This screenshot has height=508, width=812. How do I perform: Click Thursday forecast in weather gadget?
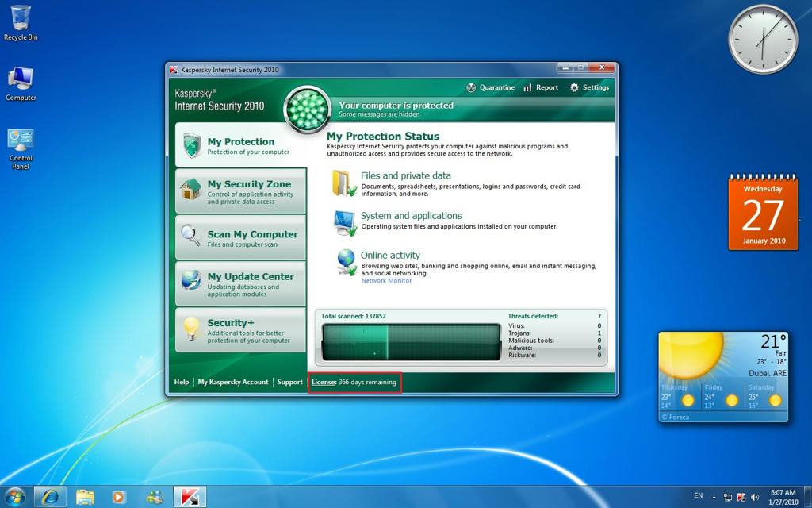click(x=679, y=397)
